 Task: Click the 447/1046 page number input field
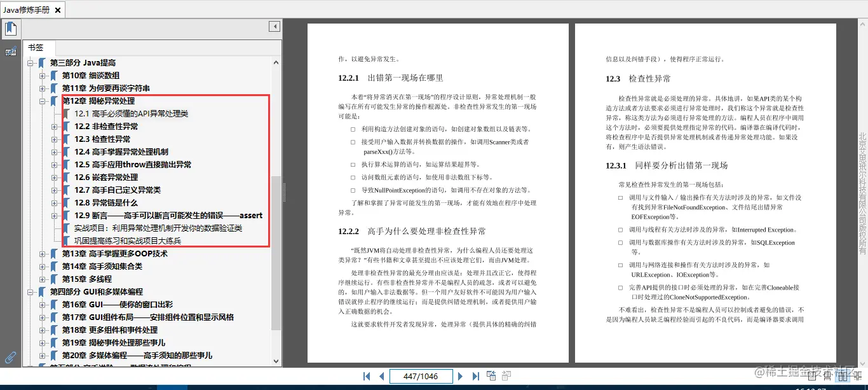pos(421,376)
